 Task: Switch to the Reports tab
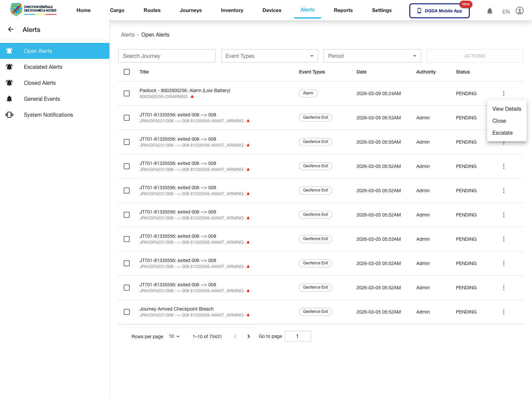pos(343,10)
